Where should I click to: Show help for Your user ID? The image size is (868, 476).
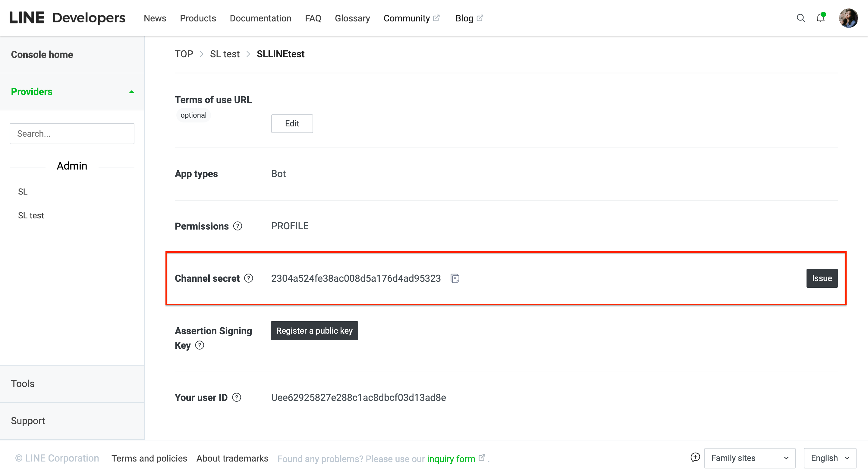coord(237,397)
